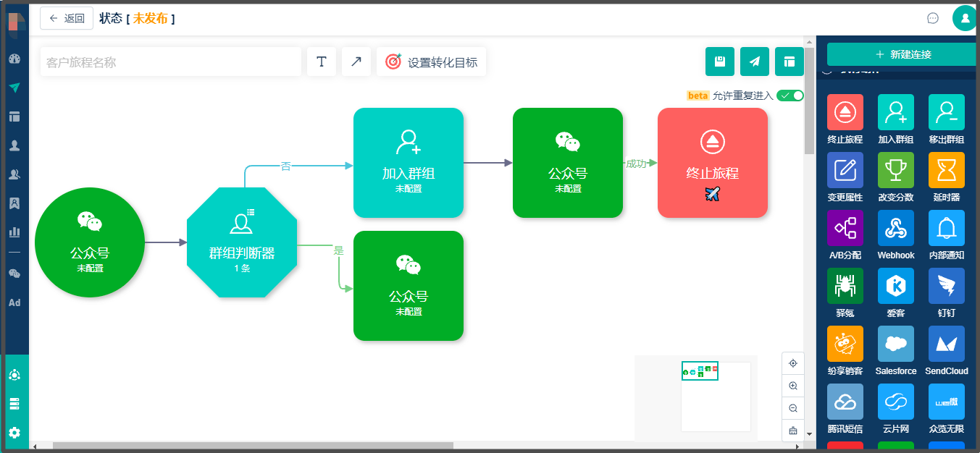Image resolution: width=980 pixels, height=453 pixels.
Task: Select the 腾讯短信 cloud icon
Action: 845,402
